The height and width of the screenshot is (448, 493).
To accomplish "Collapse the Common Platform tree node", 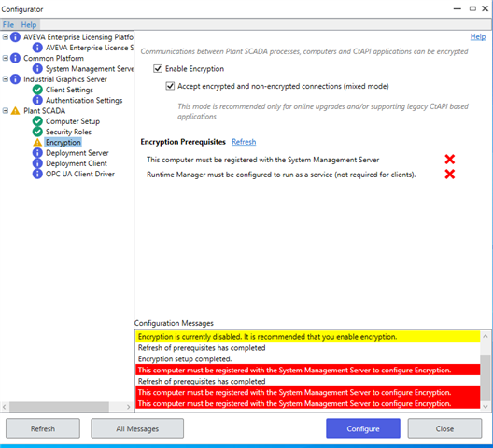I will [6, 58].
